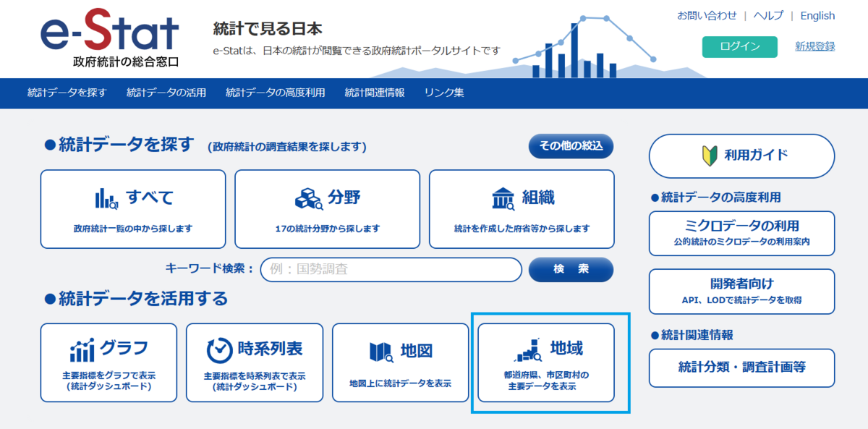Screen dimensions: 868x429
Task: Open the 統計データを探す menu
Action: click(67, 93)
